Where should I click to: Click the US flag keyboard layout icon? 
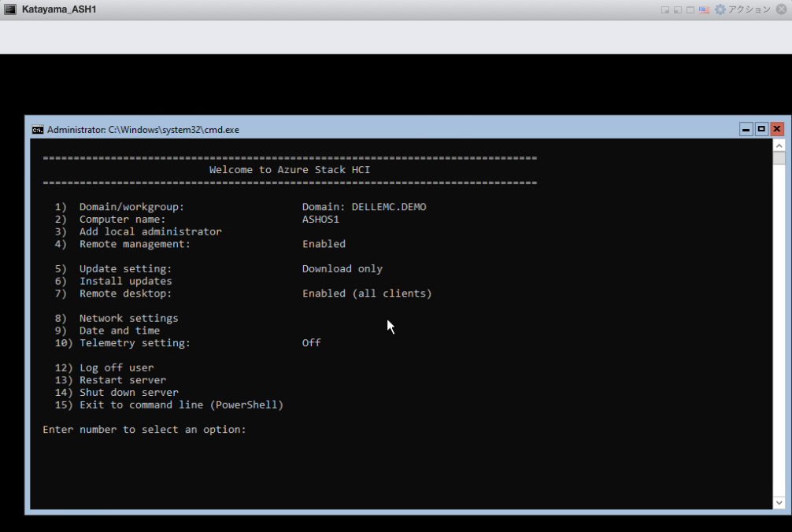point(704,9)
